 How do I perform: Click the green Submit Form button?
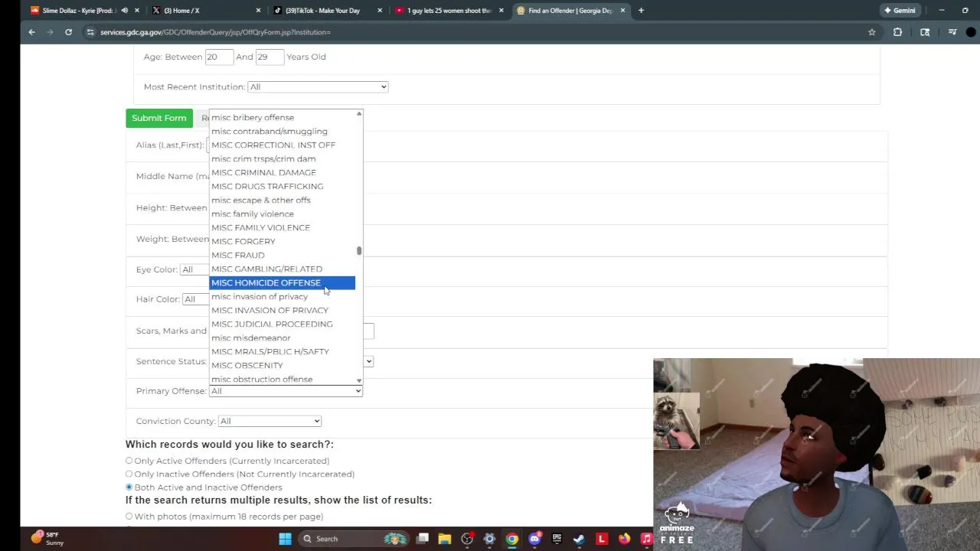pyautogui.click(x=159, y=118)
